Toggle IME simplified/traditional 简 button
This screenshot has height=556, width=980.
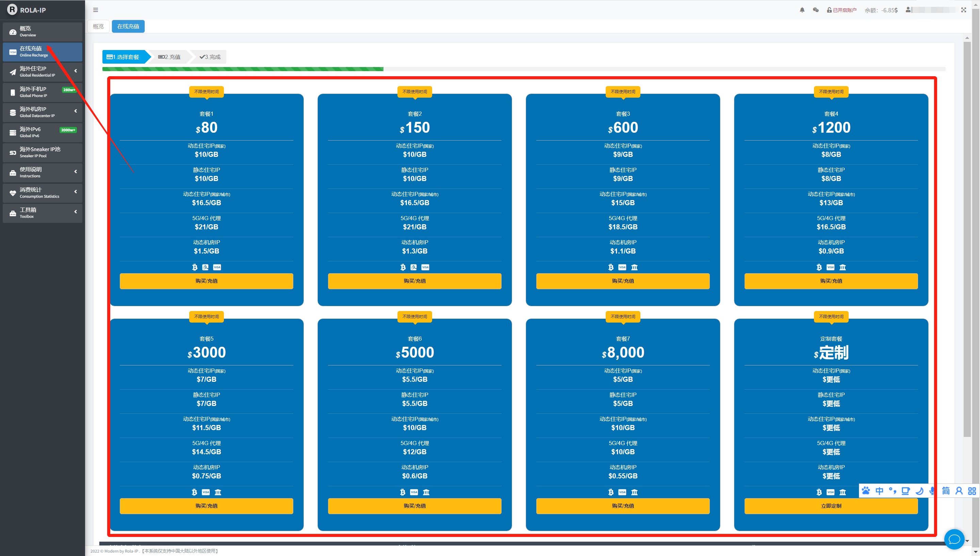pos(946,491)
